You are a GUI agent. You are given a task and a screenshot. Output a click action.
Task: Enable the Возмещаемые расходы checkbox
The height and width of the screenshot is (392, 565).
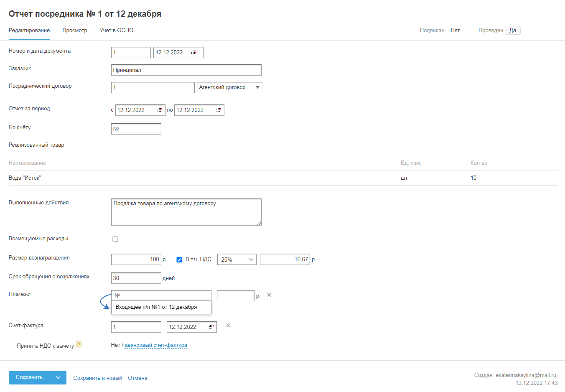tap(115, 239)
